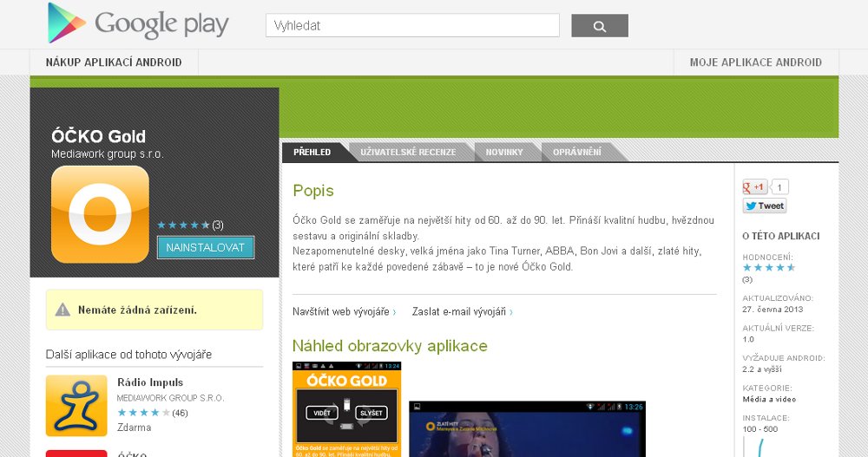
Task: Click the Média a video category
Action: [x=769, y=399]
